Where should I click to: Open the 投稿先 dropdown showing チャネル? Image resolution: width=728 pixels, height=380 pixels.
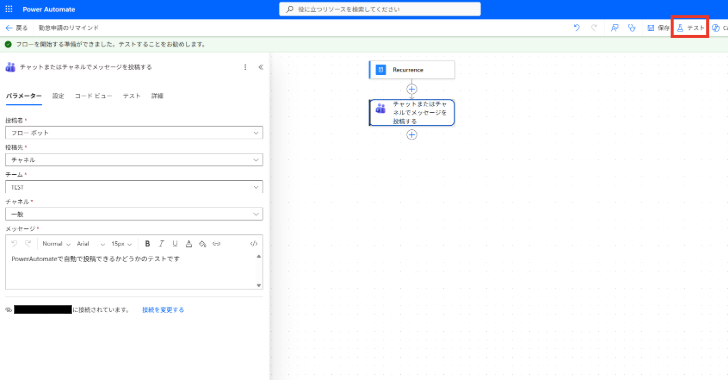134,160
